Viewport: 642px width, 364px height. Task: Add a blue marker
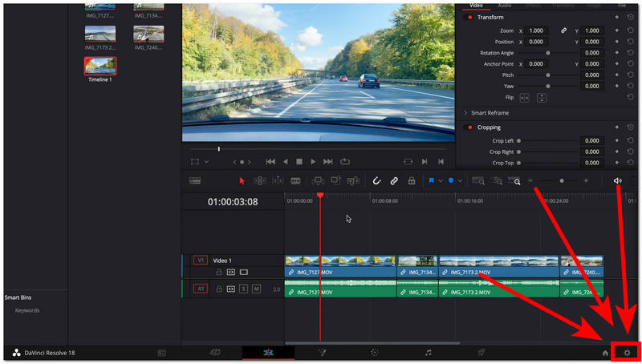pos(451,180)
